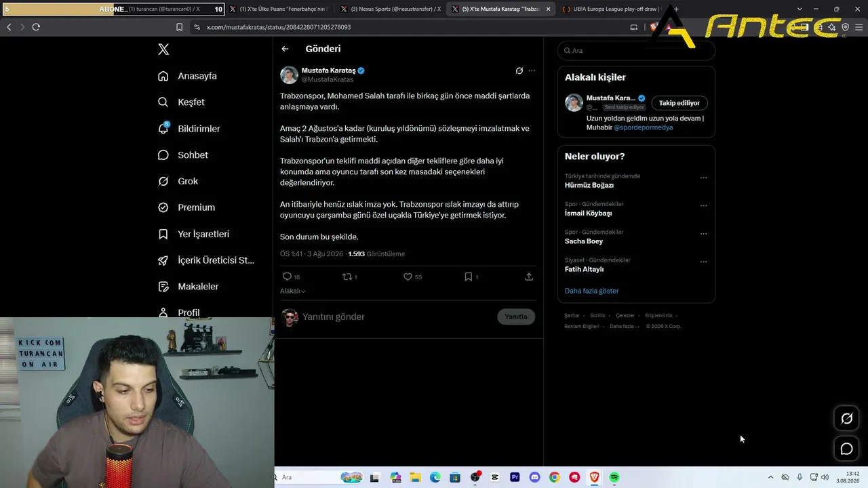
Task: Open Spotify from the taskbar
Action: pyautogui.click(x=614, y=477)
